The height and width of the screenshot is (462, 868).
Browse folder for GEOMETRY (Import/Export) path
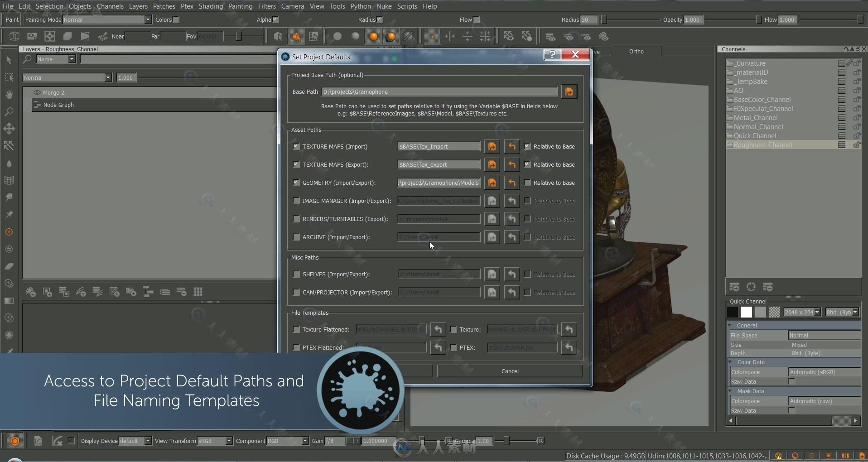point(492,183)
